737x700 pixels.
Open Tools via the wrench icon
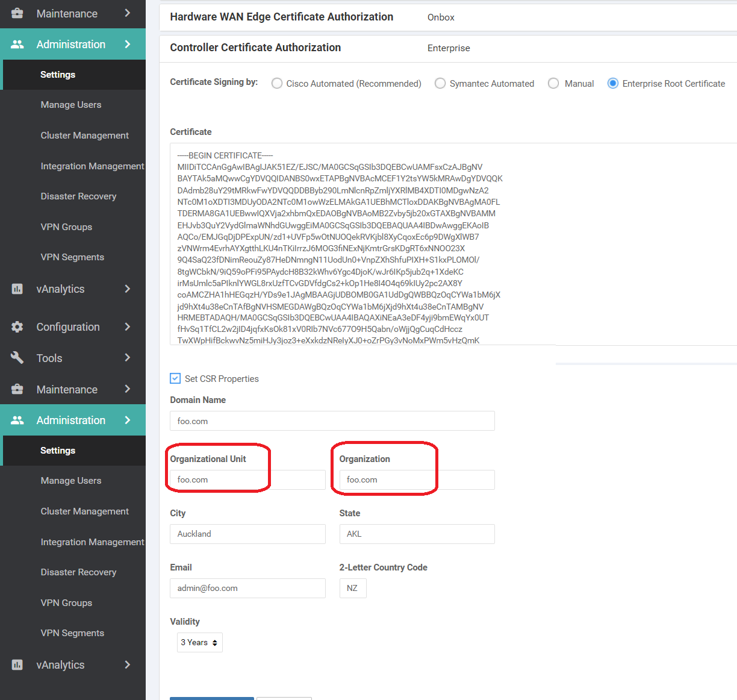click(x=17, y=358)
